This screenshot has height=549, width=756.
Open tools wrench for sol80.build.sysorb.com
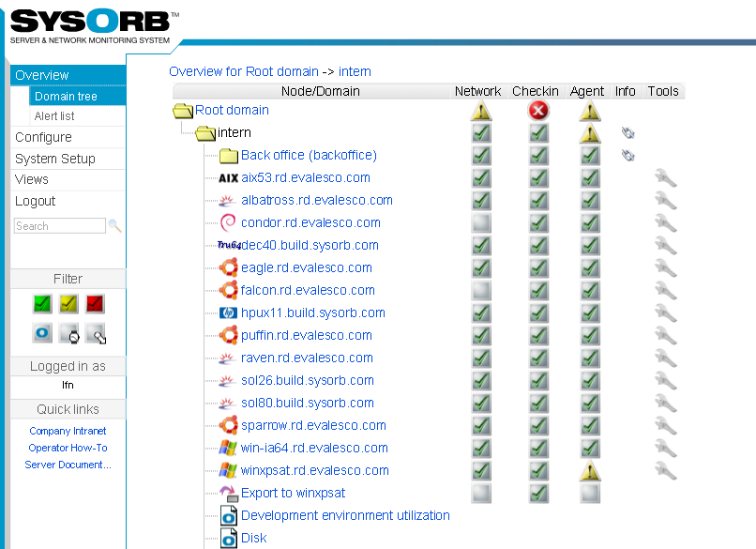point(666,404)
